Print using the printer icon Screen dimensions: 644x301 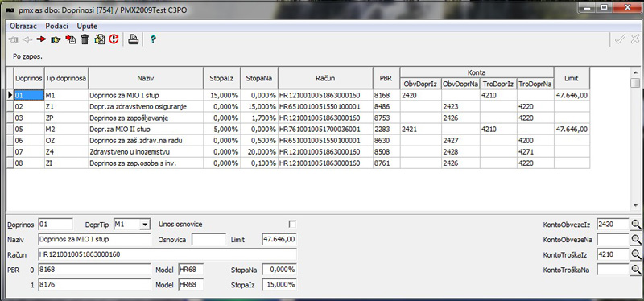tap(134, 39)
